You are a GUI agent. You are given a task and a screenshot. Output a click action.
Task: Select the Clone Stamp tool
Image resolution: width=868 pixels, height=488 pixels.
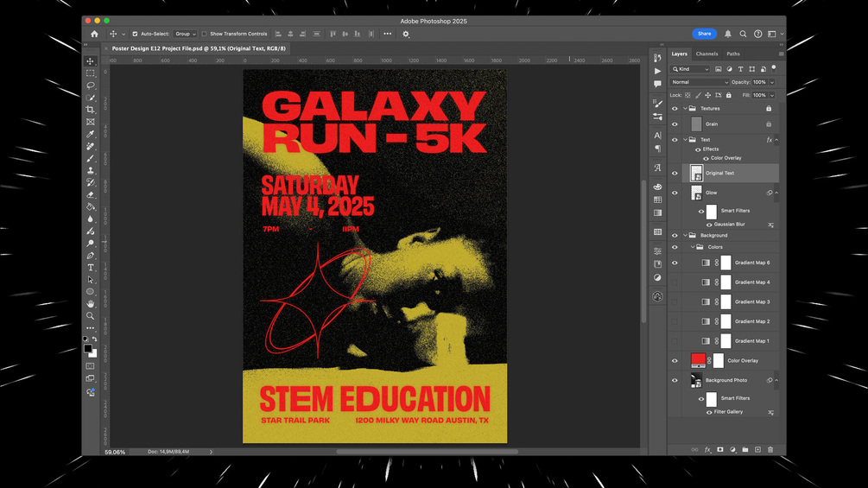coord(90,170)
